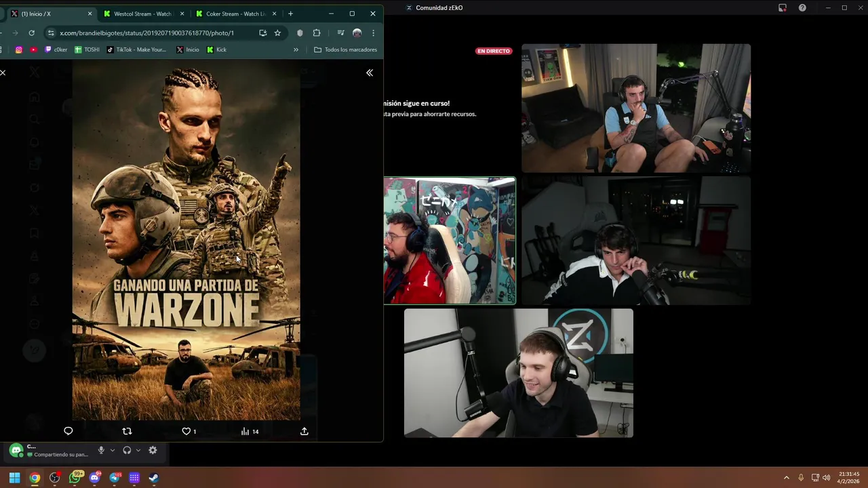Share the post with the upload icon
This screenshot has height=488, width=868.
click(x=304, y=431)
